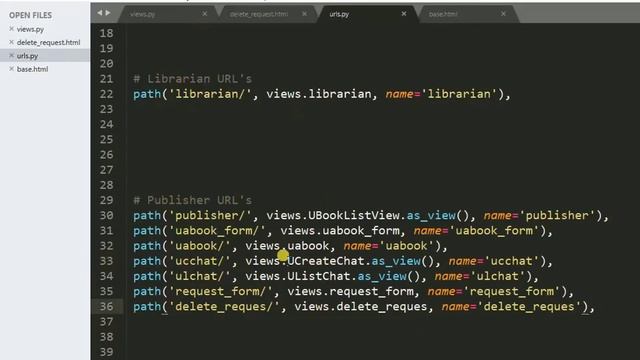Image resolution: width=640 pixels, height=360 pixels.
Task: Click name='publisher' on line 30
Action: point(540,216)
